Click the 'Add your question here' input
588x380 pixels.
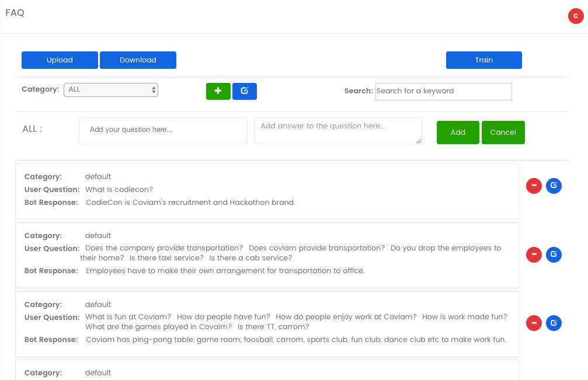[x=163, y=130]
